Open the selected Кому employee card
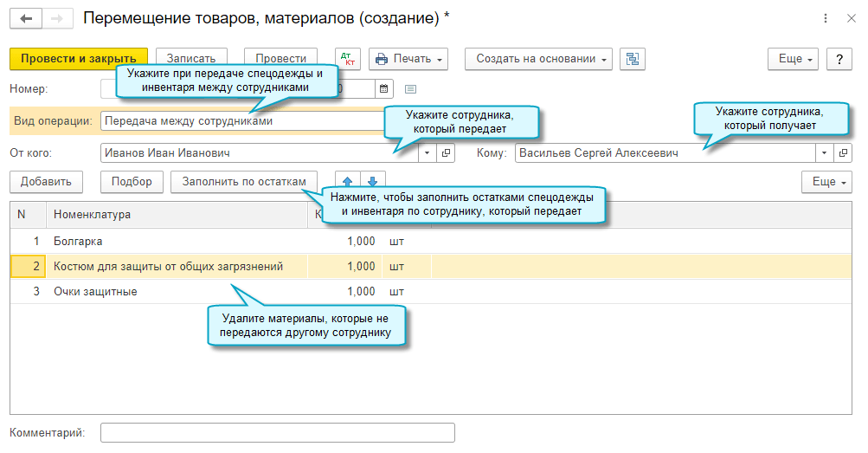The width and height of the screenshot is (868, 453). 845,153
